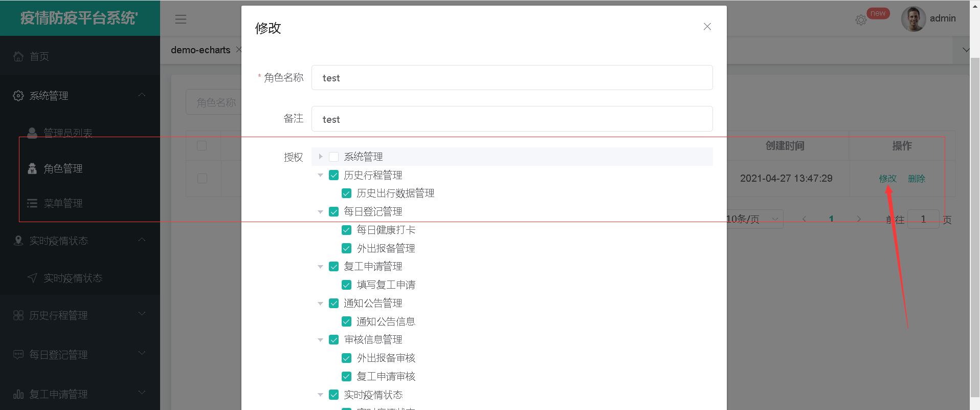The width and height of the screenshot is (980, 410).
Task: Open settings via the gear icon
Action: click(861, 20)
